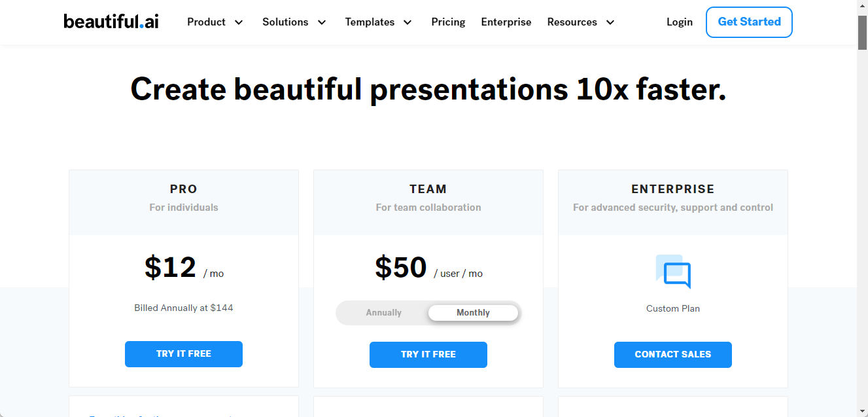Image resolution: width=868 pixels, height=417 pixels.
Task: Click 'For advanced security, support and control' text
Action: coord(673,208)
